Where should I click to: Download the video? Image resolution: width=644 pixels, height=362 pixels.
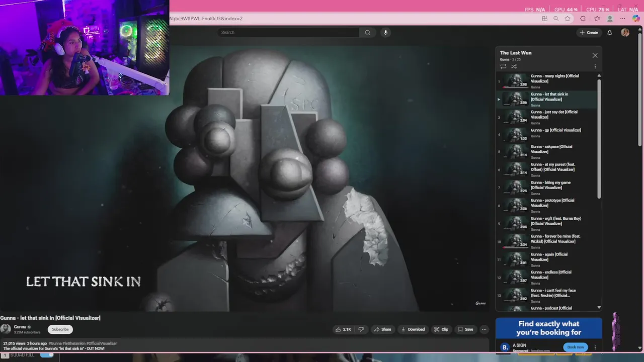[x=413, y=329]
